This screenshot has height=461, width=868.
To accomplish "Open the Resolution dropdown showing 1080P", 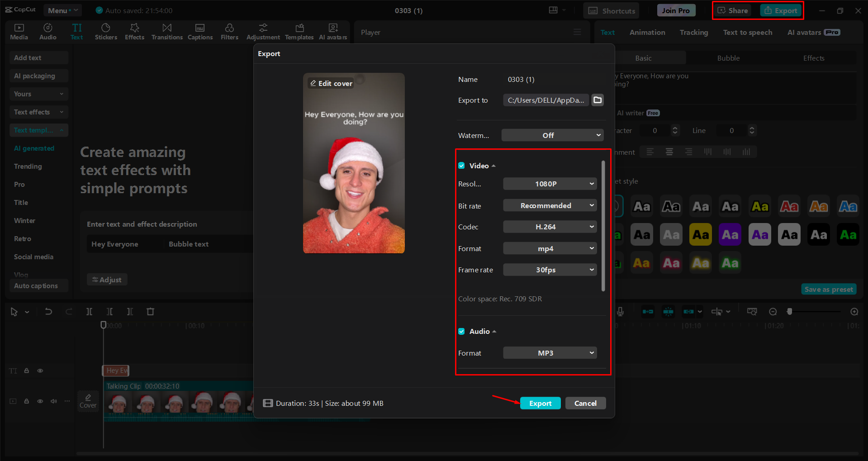I will [x=550, y=184].
